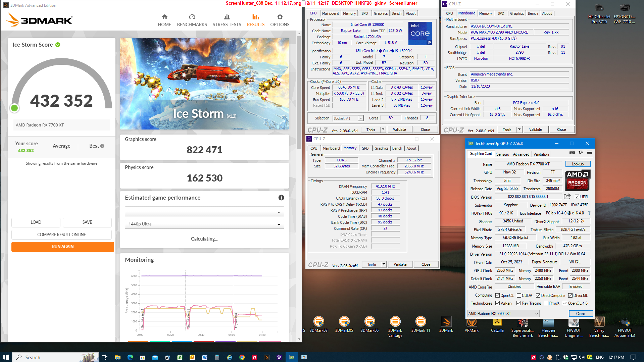Open Windows Start menu
Image resolution: width=644 pixels, height=362 pixels.
point(6,357)
